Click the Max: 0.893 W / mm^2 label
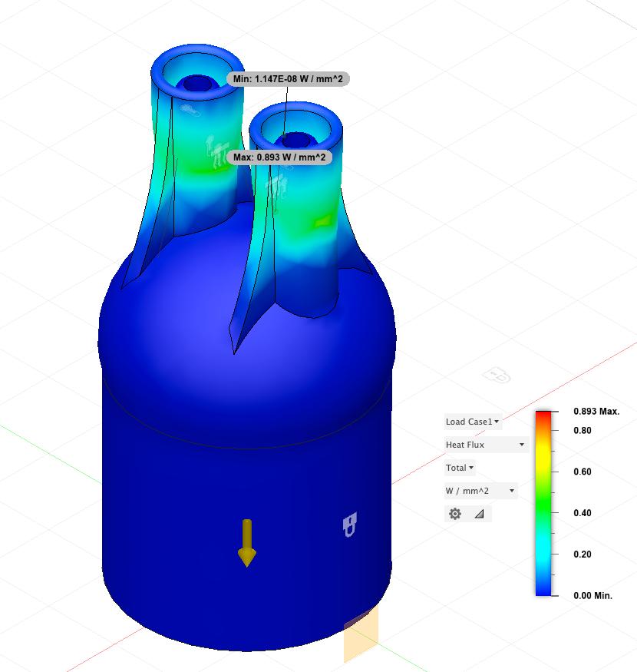 (x=279, y=157)
